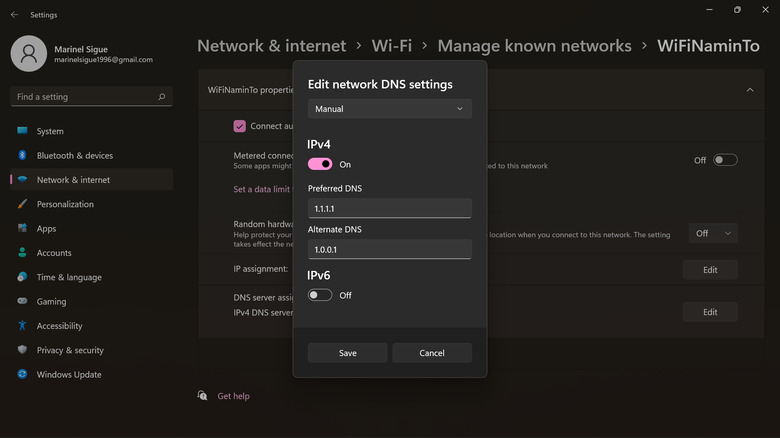Open the Windows Update icon

[22, 375]
